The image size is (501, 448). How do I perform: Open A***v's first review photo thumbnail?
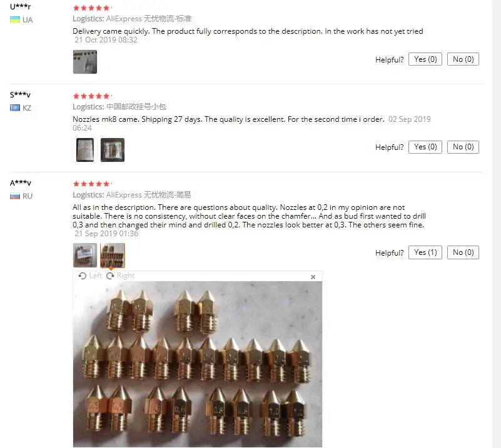(85, 256)
